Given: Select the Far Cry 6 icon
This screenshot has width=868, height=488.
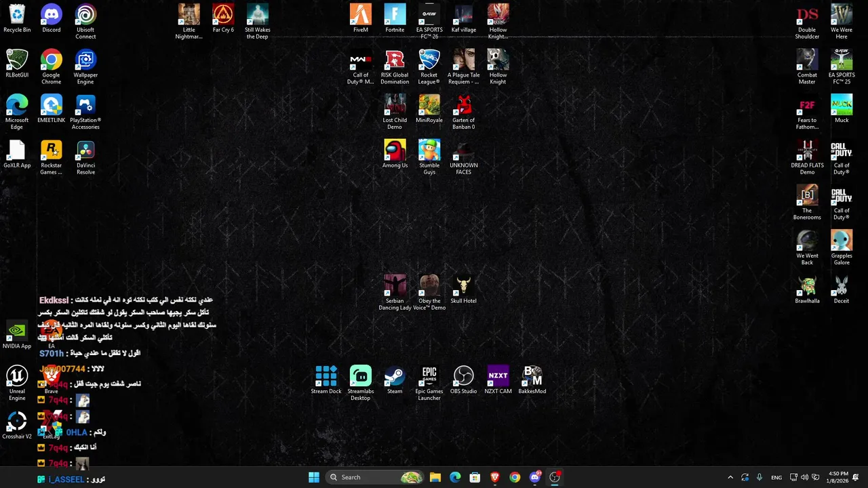Looking at the screenshot, I should pos(223,18).
